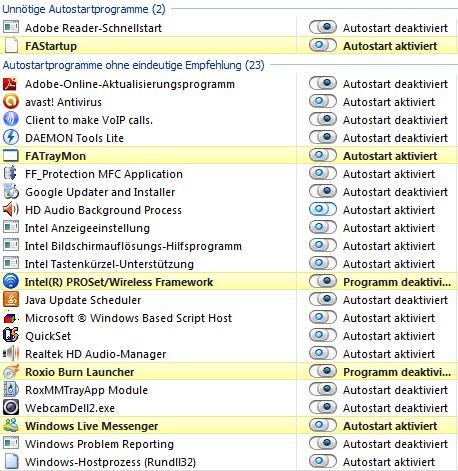
Task: Switch the Windows Problem Reporting autostart toggle
Action: point(323,443)
